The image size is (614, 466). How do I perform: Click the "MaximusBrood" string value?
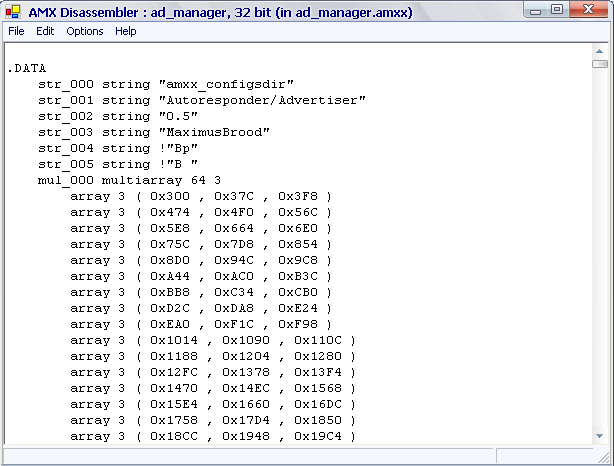coord(214,132)
